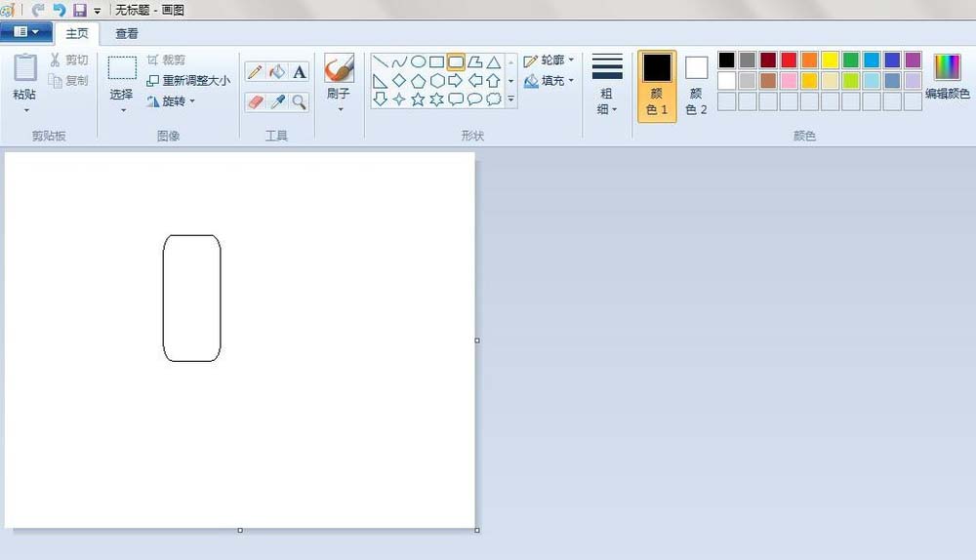Viewport: 976px width, 560px height.
Task: Expand the Brushes (刷子) dropdown arrow
Action: 341,109
